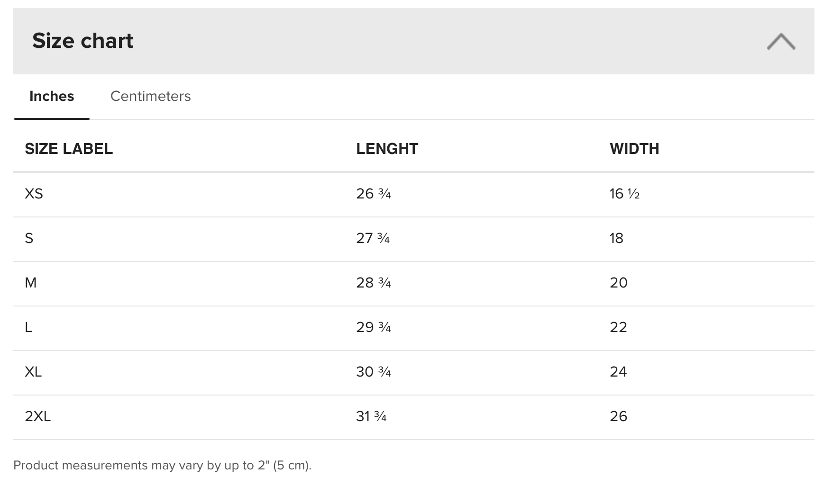Select the L size row label
Image resolution: width=823 pixels, height=504 pixels.
tap(28, 327)
